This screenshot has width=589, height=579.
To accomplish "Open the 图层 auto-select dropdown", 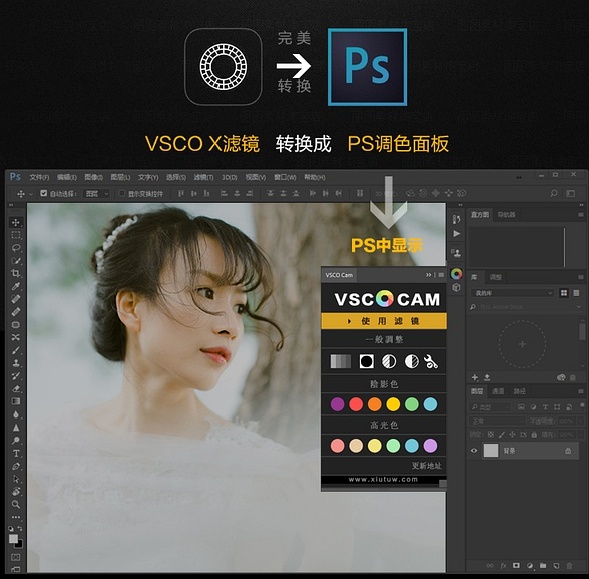I will coord(97,194).
